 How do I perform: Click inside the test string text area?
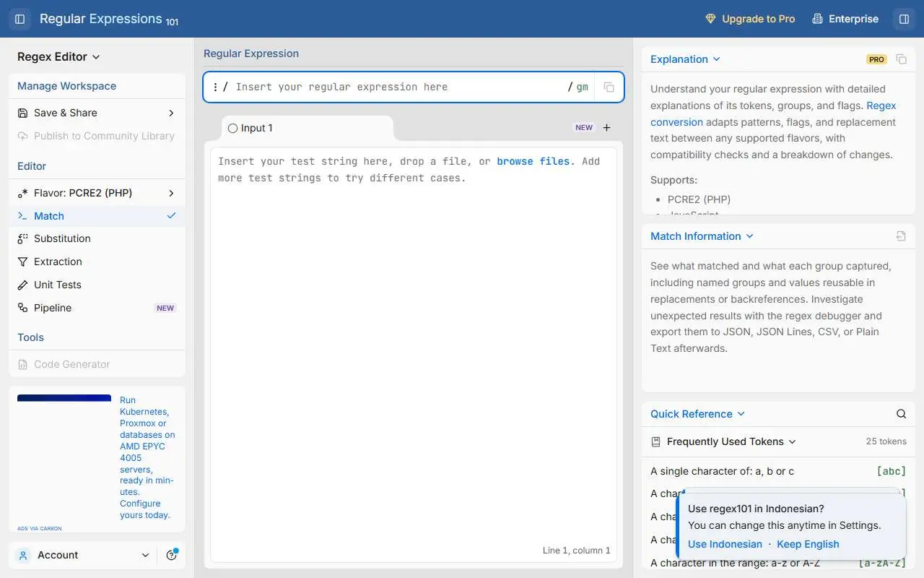coord(414,354)
